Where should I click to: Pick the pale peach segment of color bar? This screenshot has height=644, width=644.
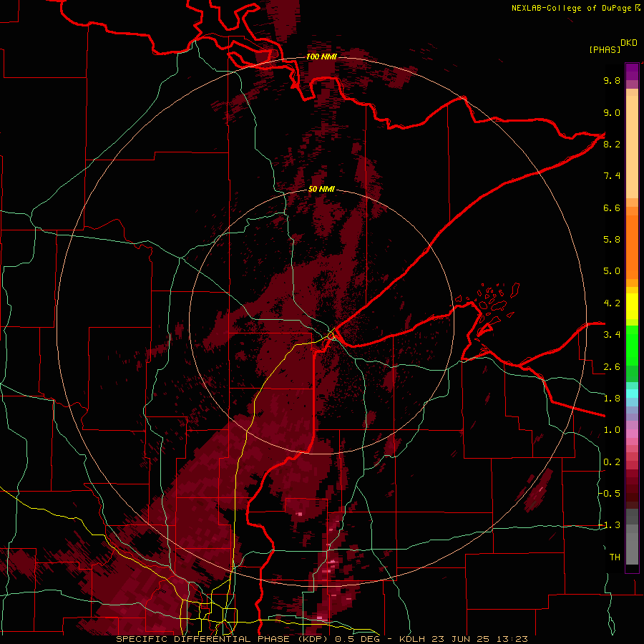(x=632, y=147)
